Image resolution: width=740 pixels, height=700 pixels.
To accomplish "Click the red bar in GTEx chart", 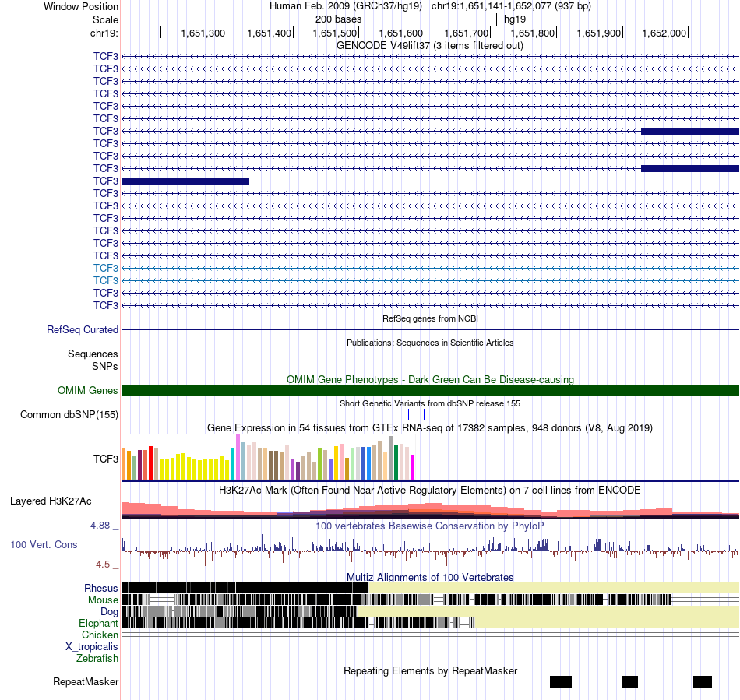I will click(150, 463).
